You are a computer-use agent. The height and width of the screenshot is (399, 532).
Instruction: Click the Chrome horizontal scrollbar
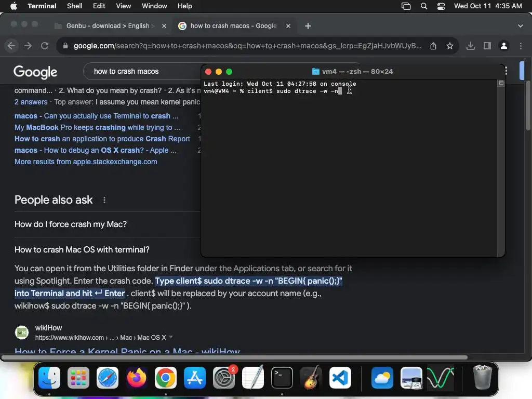[234, 357]
